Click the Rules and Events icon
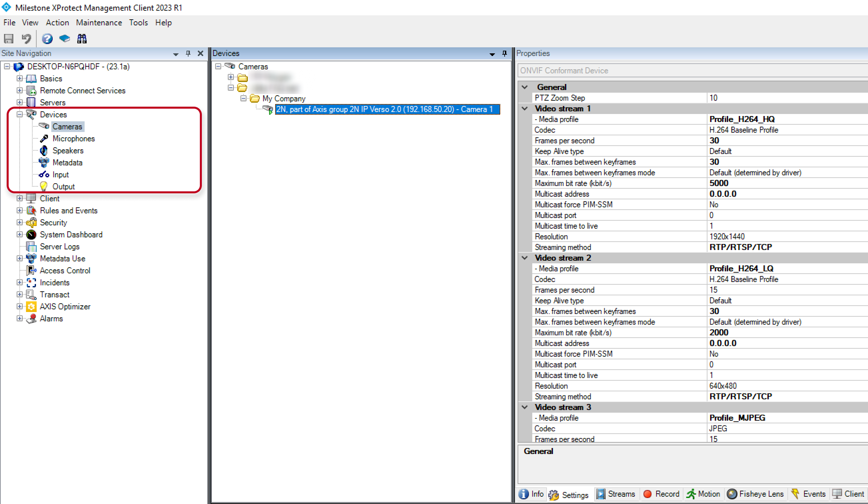 [x=31, y=211]
